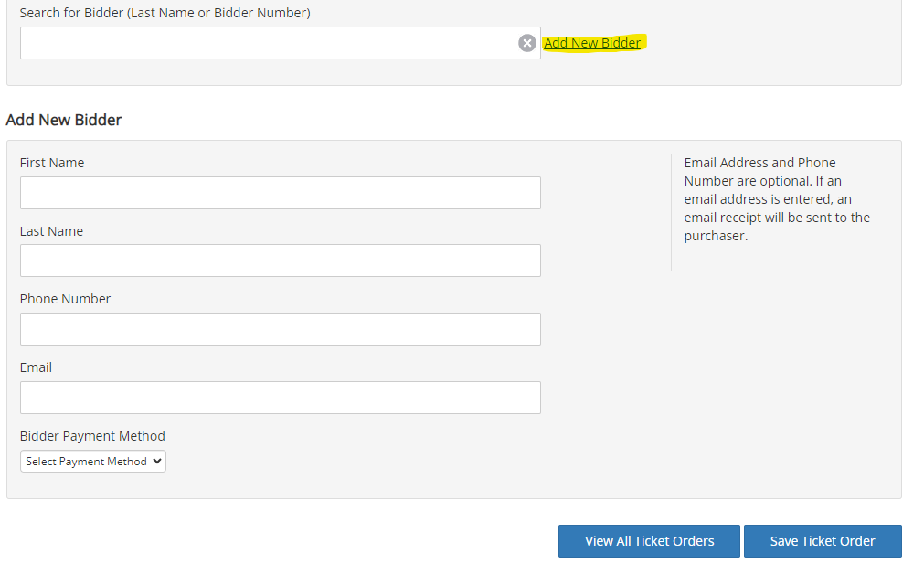Click the Email field label
The height and width of the screenshot is (564, 924).
click(x=36, y=367)
